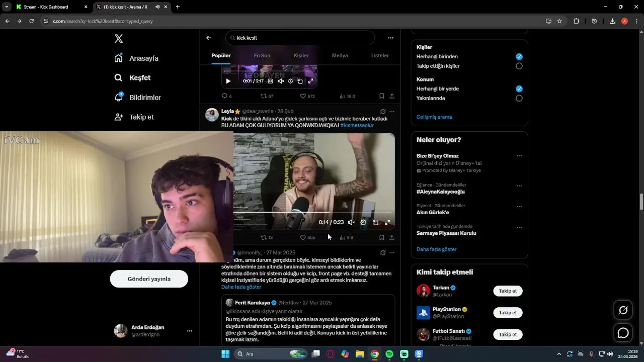The width and height of the screenshot is (644, 362).
Task: Open the floating messages chat button
Action: tap(623, 333)
